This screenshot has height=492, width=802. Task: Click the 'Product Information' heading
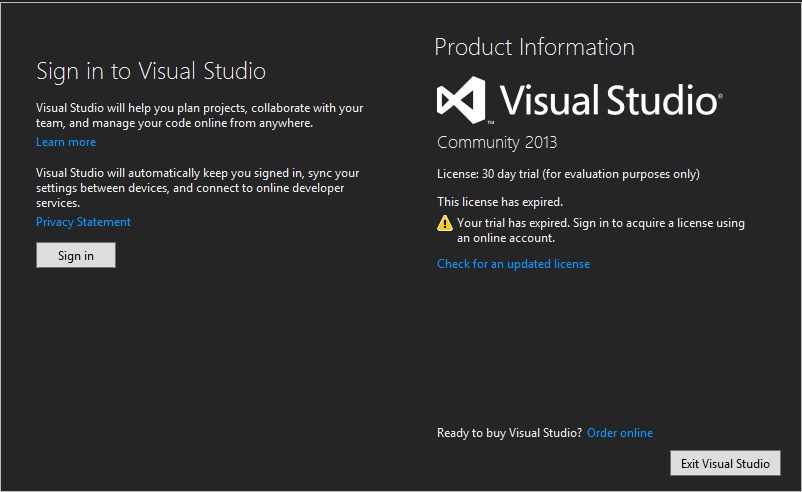pyautogui.click(x=534, y=47)
